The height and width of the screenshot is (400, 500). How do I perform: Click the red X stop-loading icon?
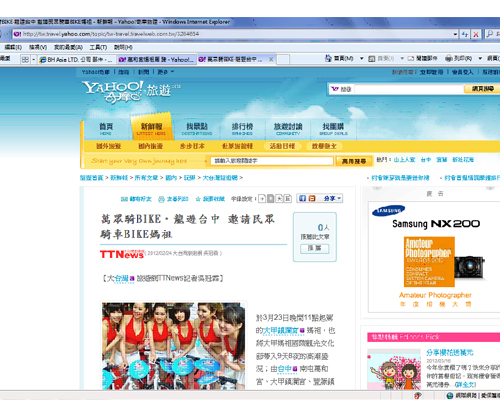pyautogui.click(x=476, y=34)
